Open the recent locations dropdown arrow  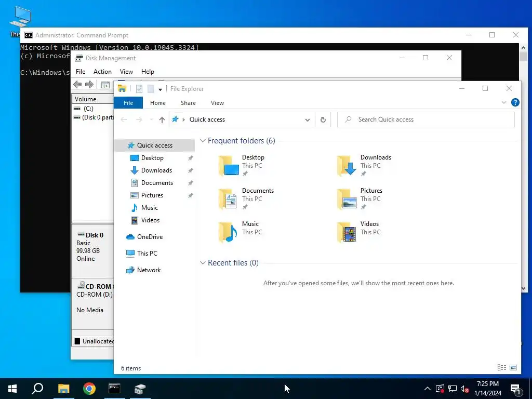pos(151,119)
